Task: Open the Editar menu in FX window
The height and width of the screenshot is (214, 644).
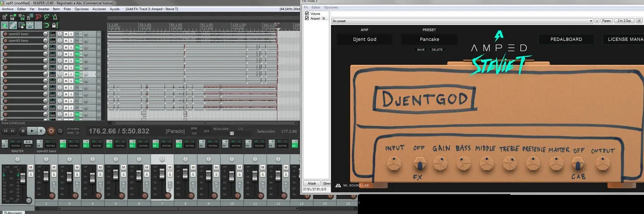Action: coord(315,8)
